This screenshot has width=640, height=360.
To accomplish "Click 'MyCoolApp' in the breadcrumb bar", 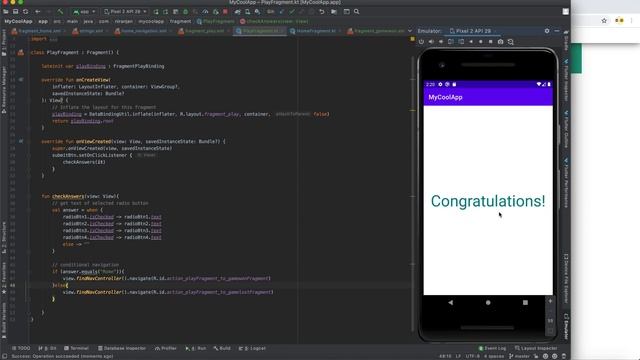I will [x=18, y=21].
